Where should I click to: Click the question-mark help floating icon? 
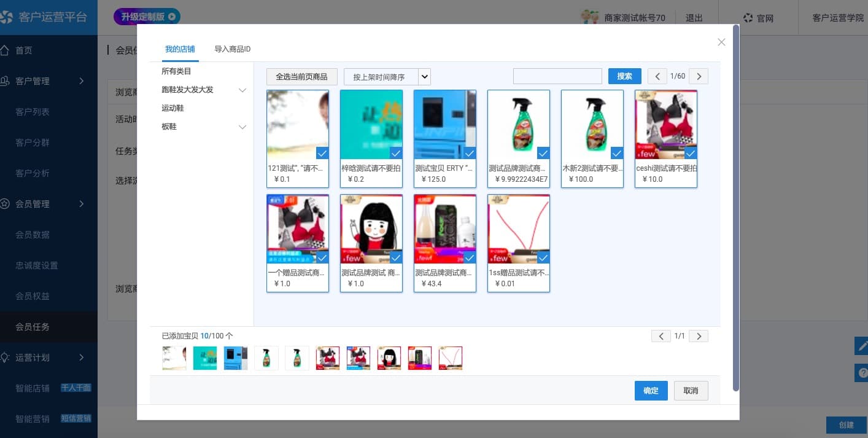click(861, 372)
